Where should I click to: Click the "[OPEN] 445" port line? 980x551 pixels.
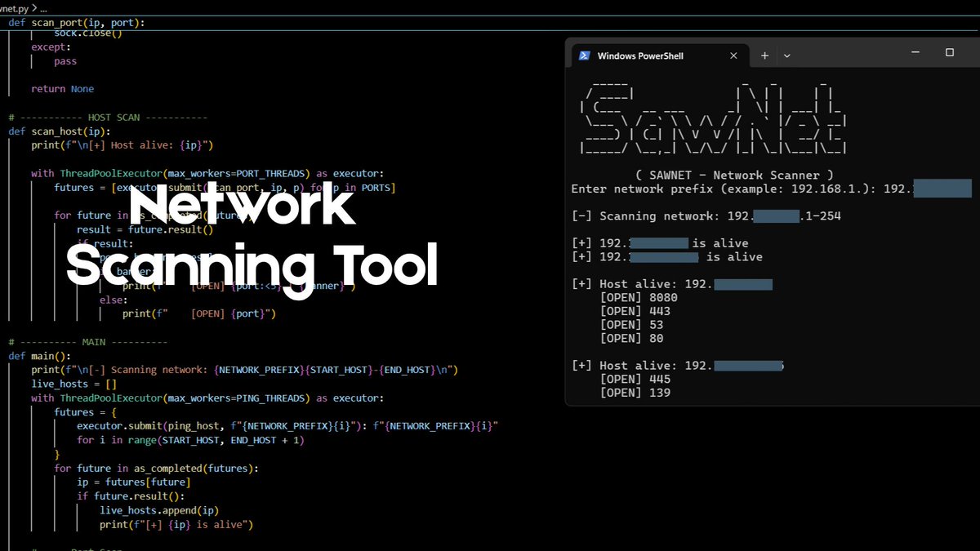(x=635, y=379)
